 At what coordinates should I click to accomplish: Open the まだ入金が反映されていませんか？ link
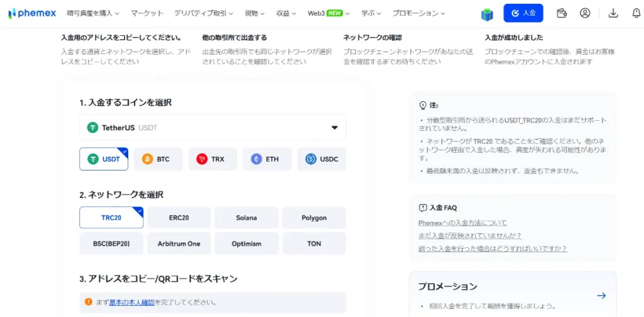(x=470, y=236)
